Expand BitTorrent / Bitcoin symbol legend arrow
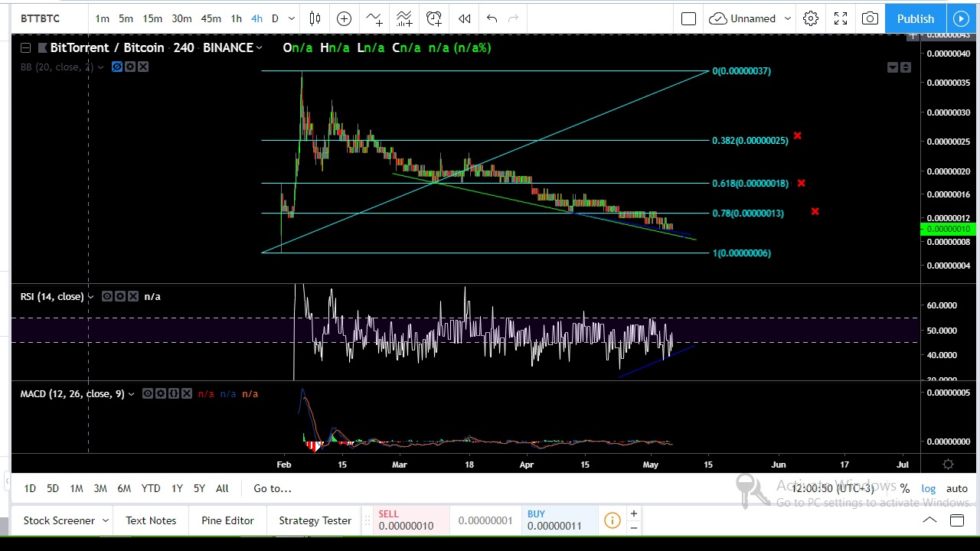Screen dimensions: 980x551 point(260,48)
